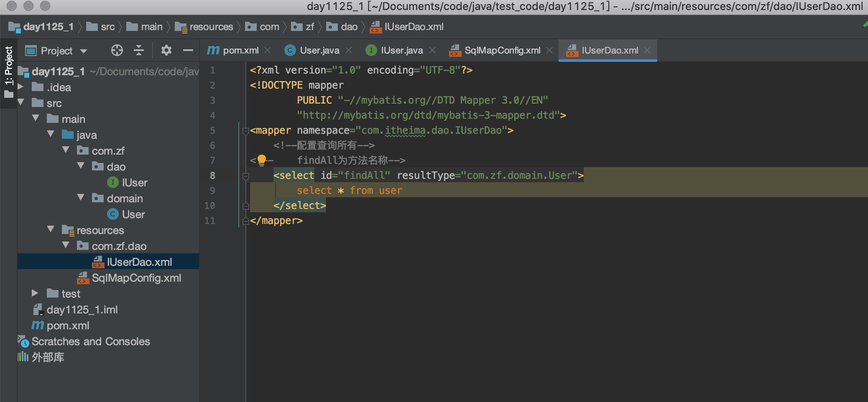868x402 pixels.
Task: Select IUser in the project tree
Action: [135, 183]
